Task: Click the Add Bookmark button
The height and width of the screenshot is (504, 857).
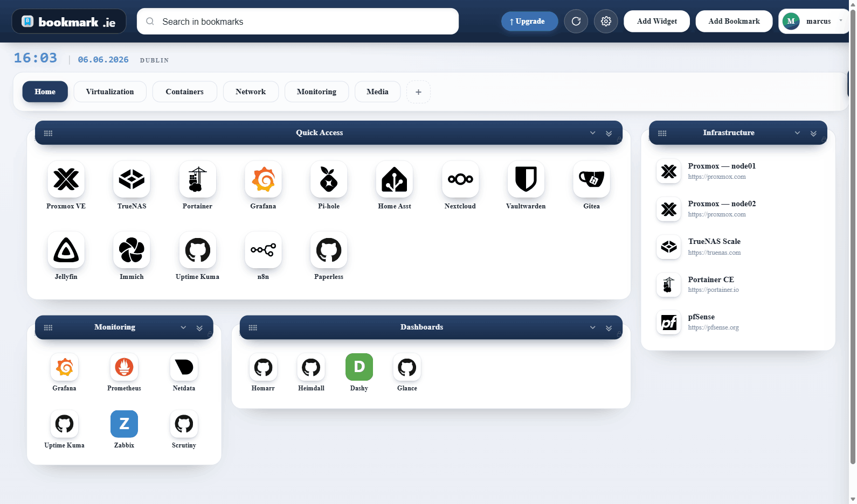Action: point(734,22)
